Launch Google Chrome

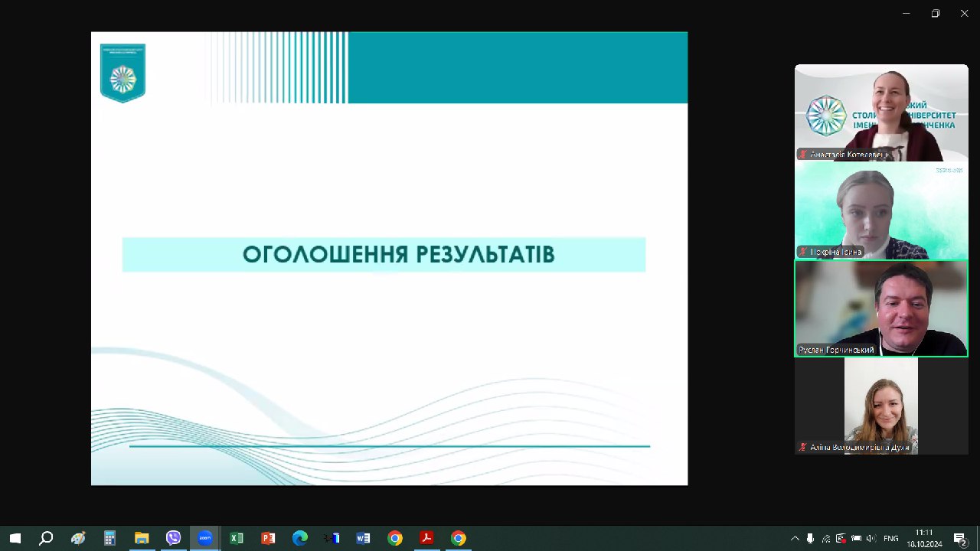[x=395, y=539]
